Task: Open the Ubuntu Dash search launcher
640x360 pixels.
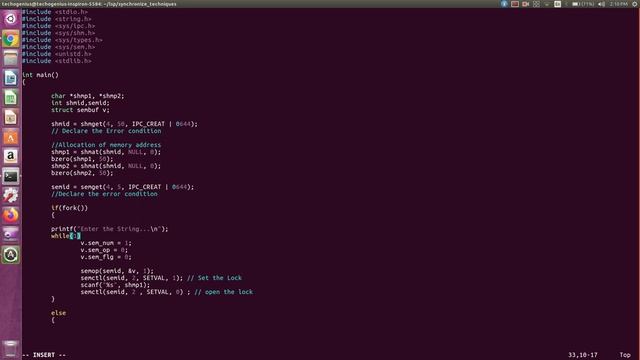Action: click(x=11, y=19)
